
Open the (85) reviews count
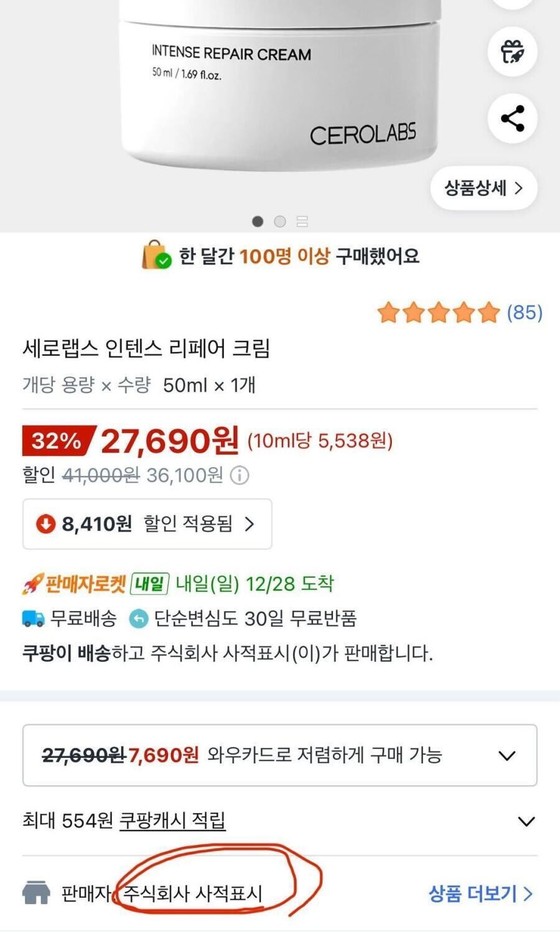pos(525,312)
